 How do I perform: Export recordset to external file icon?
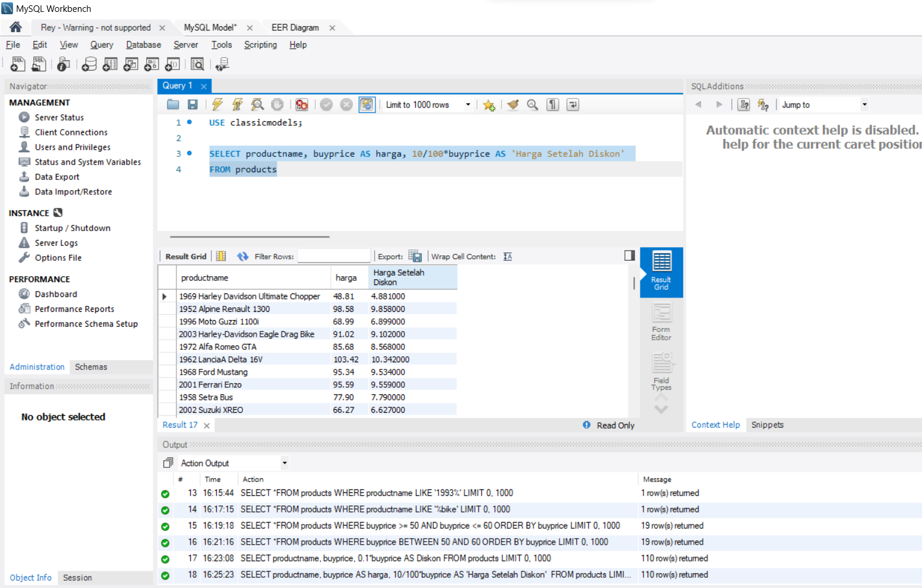click(415, 257)
